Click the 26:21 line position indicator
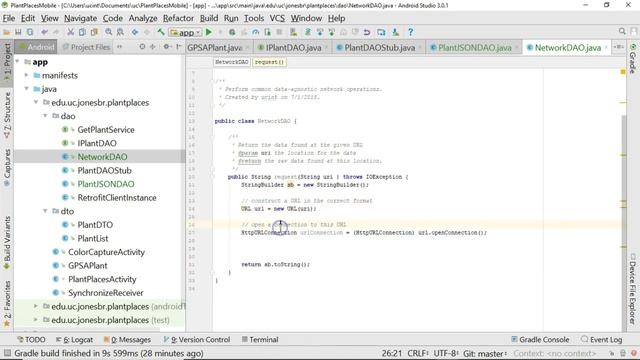 tap(392, 353)
